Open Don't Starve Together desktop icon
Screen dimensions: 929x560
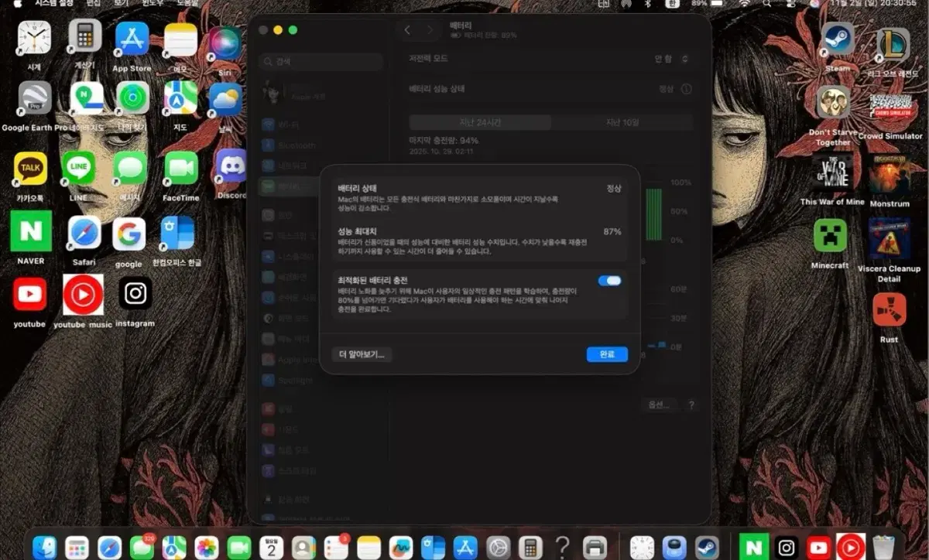(x=833, y=102)
